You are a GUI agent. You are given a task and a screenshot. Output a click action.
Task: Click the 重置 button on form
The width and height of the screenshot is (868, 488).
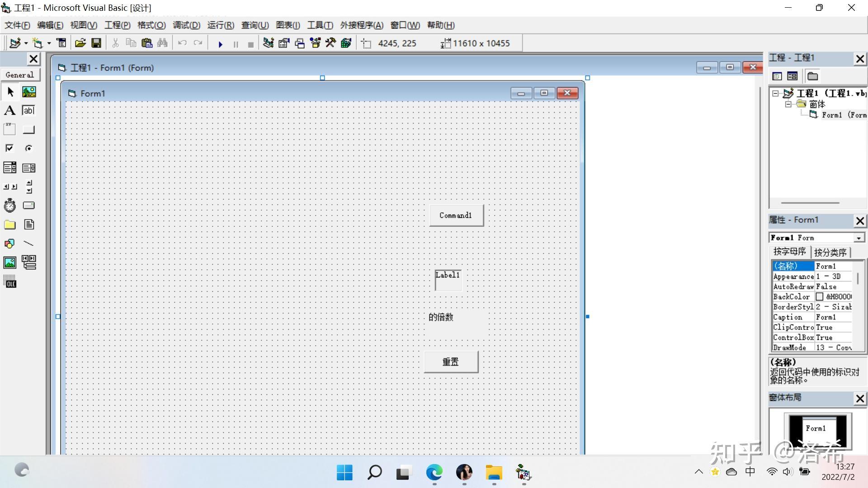450,362
